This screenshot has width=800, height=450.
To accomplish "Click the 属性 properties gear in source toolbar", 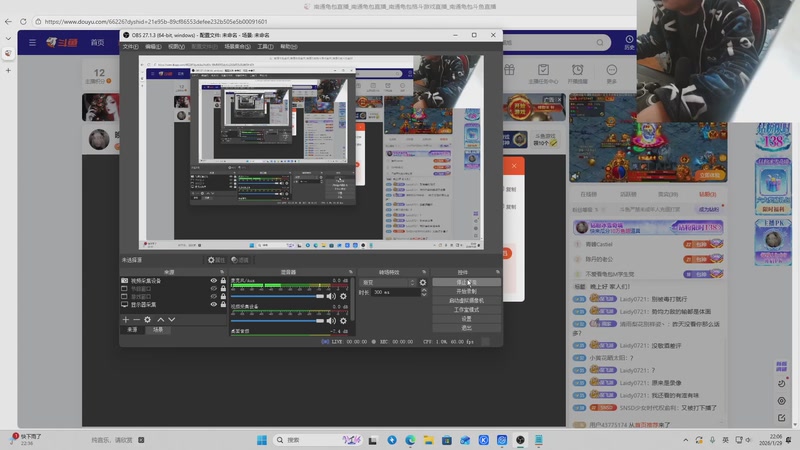I will pos(216,260).
